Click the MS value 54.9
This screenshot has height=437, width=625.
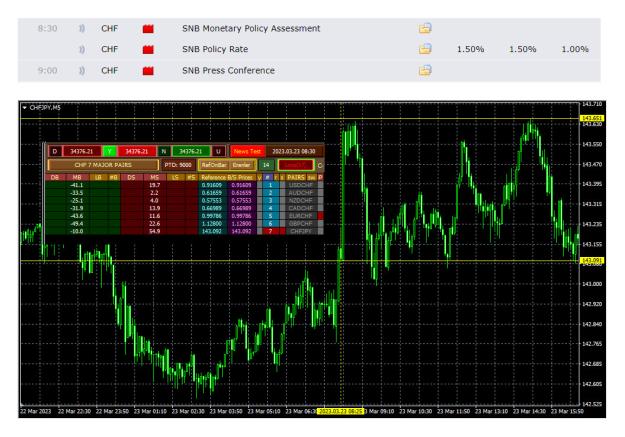point(155,231)
